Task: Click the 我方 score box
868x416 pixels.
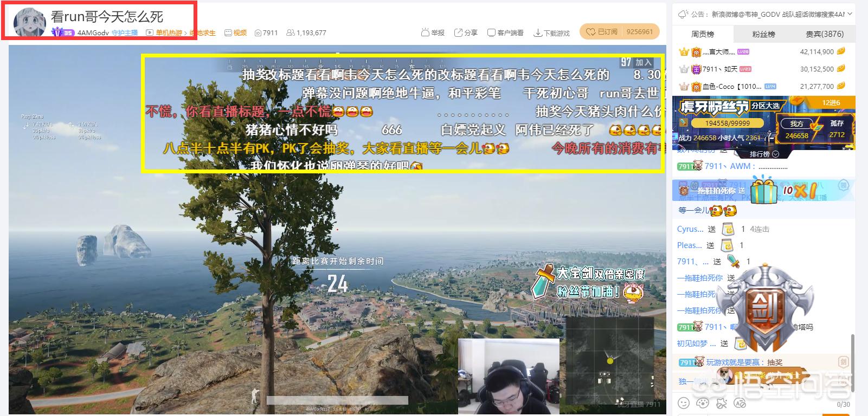Action: click(x=796, y=130)
